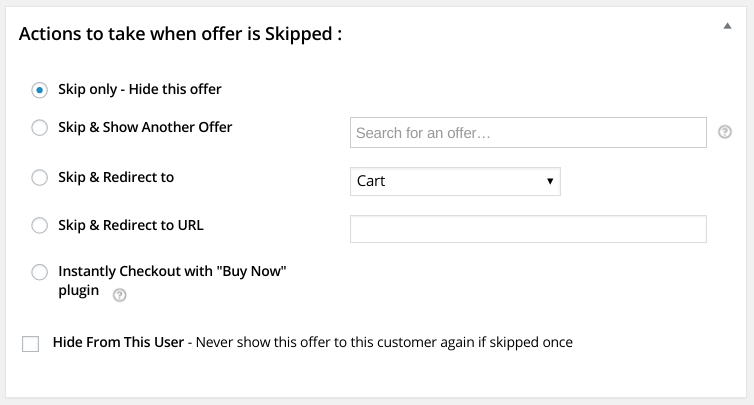Click the "Skip & Redirect to URL" label text
The width and height of the screenshot is (754, 405).
[x=131, y=225]
